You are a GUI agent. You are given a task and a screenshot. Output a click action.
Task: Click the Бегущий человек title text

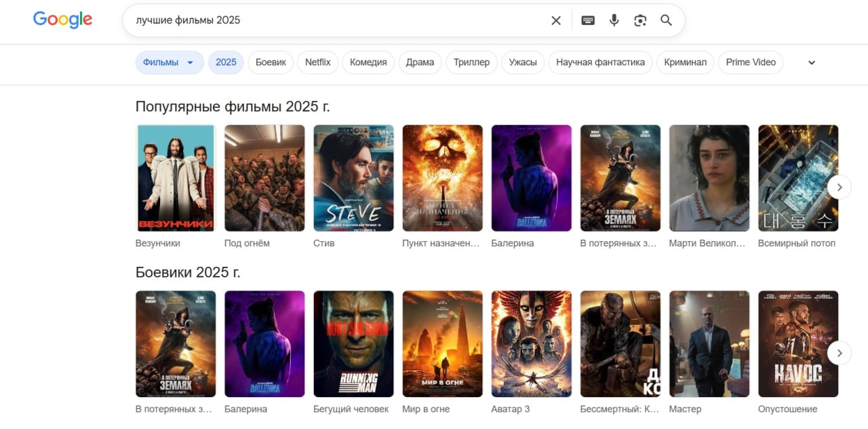[x=351, y=409]
